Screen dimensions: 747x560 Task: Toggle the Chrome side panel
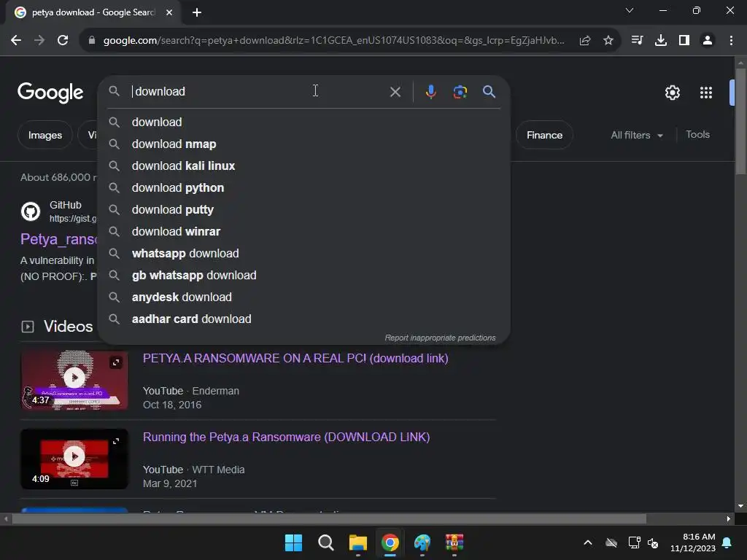click(x=684, y=41)
